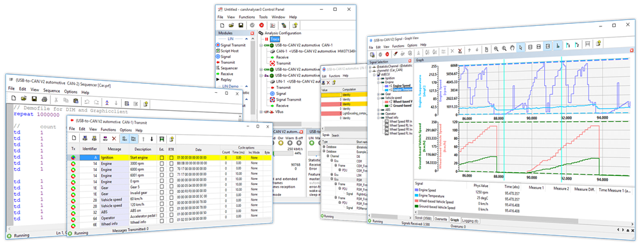The height and width of the screenshot is (245, 644).
Task: Click red X delete icon in Transmit toolbar
Action: [x=114, y=139]
